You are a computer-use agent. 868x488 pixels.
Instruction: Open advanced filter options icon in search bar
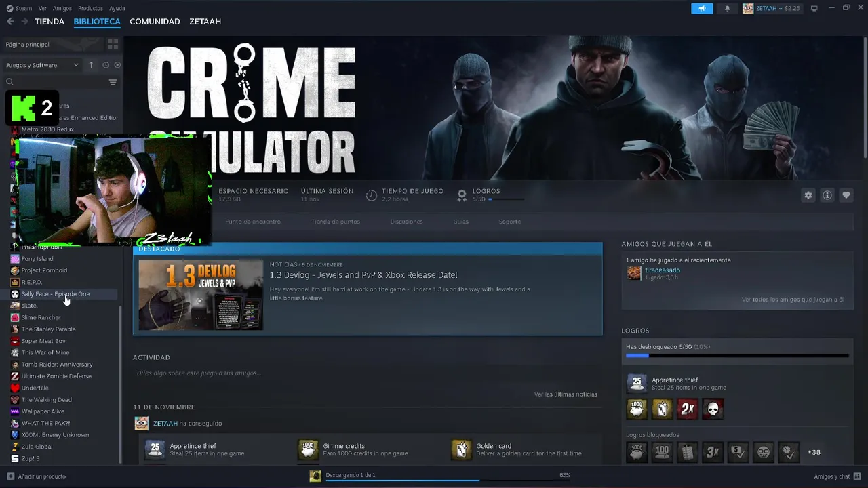click(113, 82)
